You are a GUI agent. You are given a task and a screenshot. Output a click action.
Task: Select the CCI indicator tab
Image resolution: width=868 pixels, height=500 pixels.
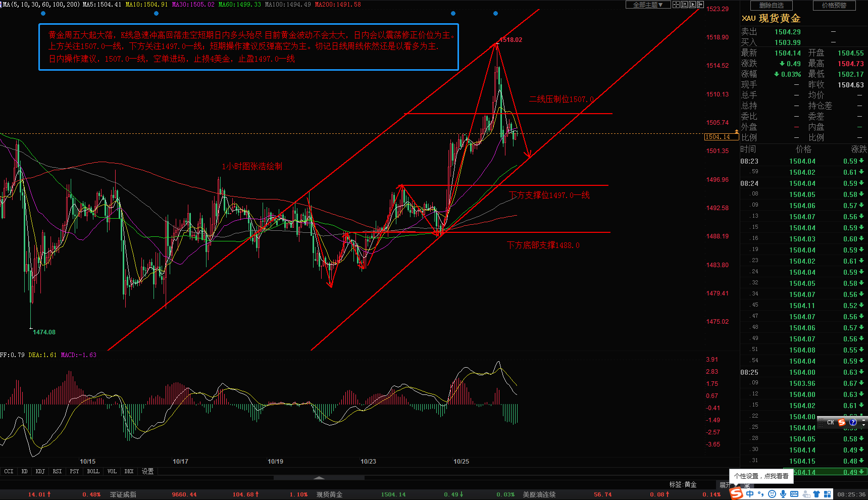tap(9, 471)
